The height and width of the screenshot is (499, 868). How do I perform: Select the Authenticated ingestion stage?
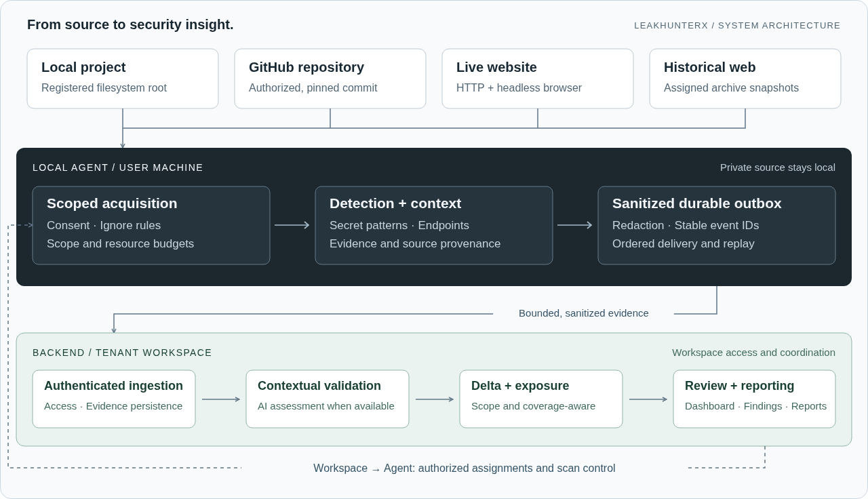pyautogui.click(x=114, y=399)
